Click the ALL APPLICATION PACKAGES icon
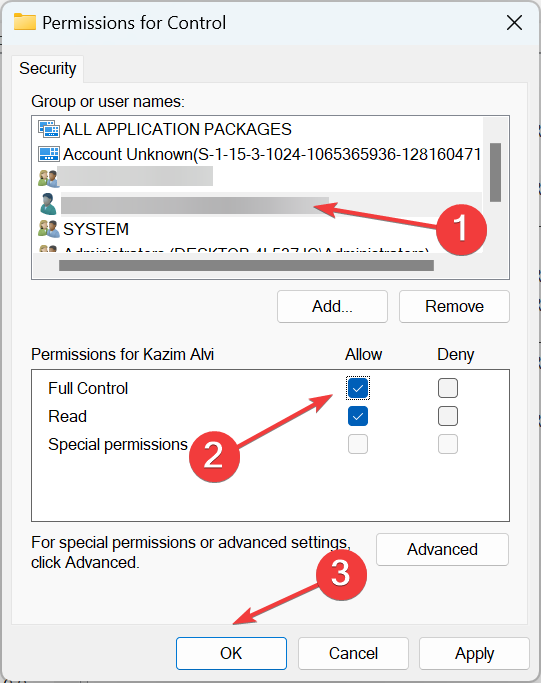This screenshot has width=541, height=683. [x=48, y=129]
